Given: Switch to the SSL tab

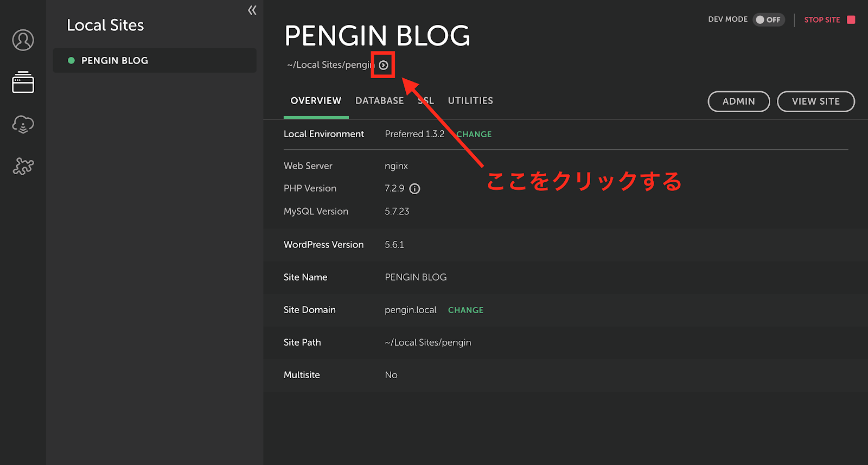Looking at the screenshot, I should [426, 101].
